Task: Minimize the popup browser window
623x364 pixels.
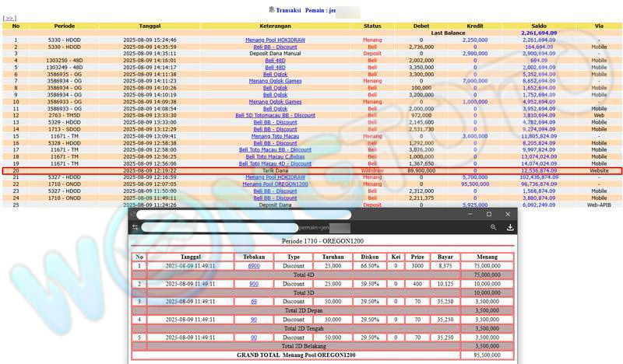Action: [470, 215]
